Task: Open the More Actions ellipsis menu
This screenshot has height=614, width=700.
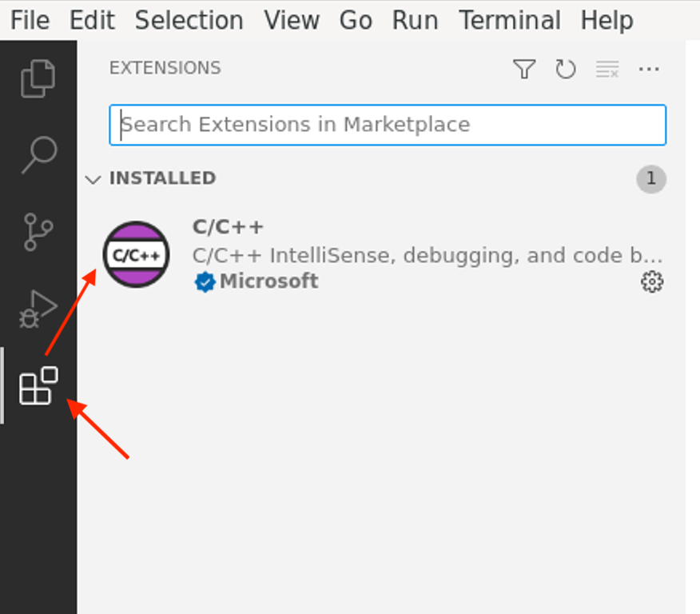Action: [649, 70]
